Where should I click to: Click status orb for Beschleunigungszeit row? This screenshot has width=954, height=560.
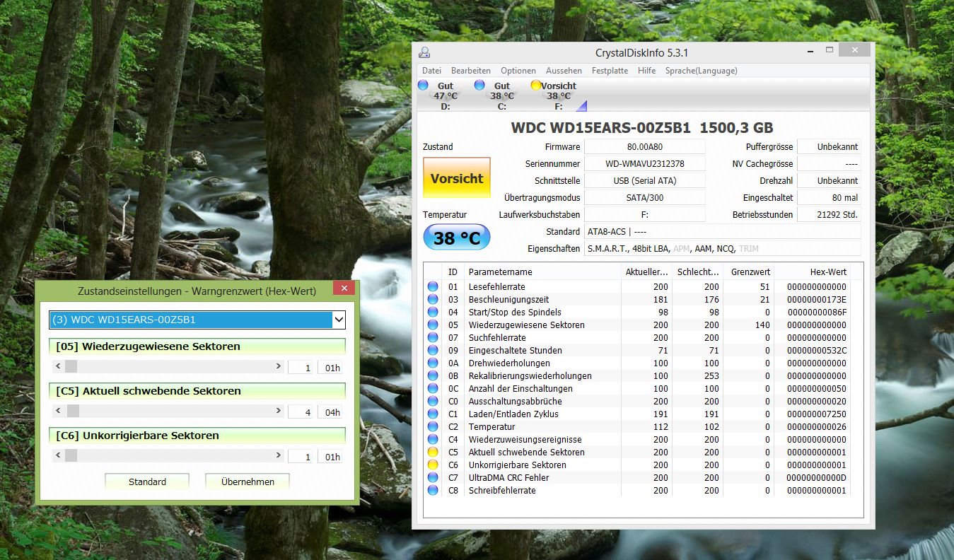(x=433, y=299)
